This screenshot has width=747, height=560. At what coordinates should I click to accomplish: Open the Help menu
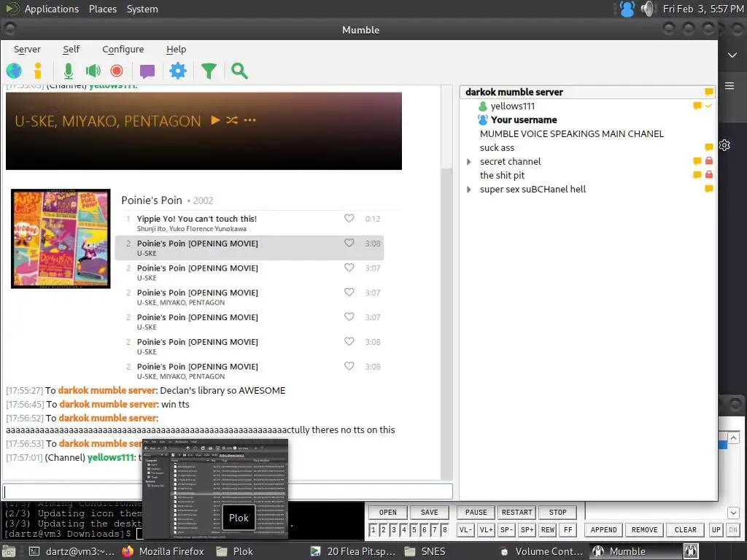tap(176, 49)
